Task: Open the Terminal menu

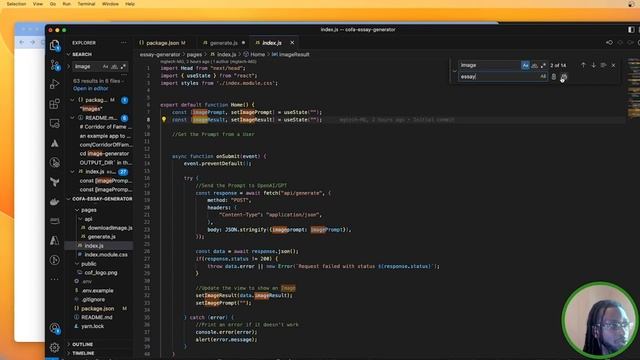Action: point(86,4)
